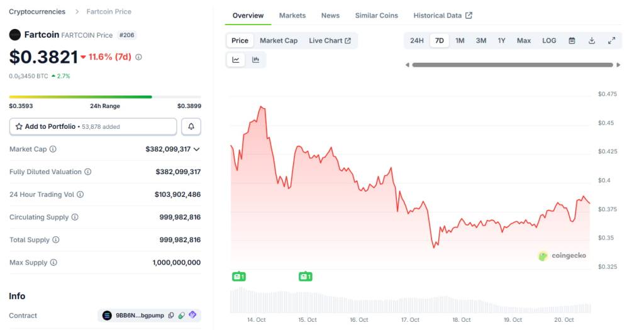The height and width of the screenshot is (330, 644).
Task: Open the Markets tab
Action: (x=292, y=16)
